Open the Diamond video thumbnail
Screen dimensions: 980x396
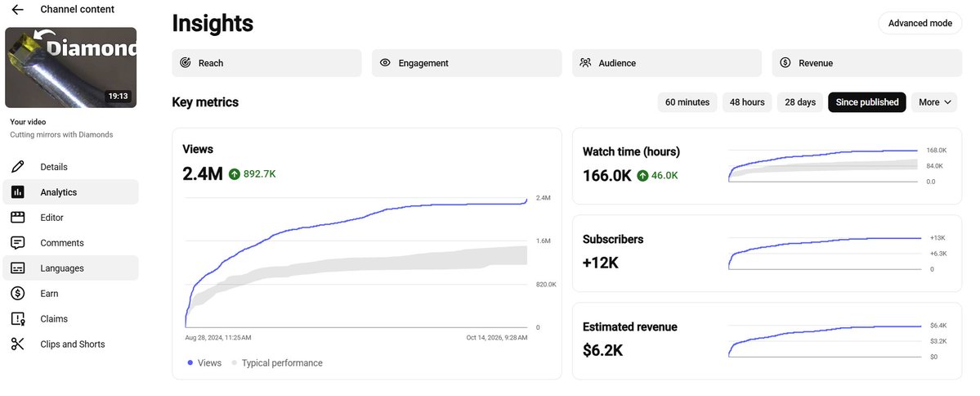coord(70,68)
